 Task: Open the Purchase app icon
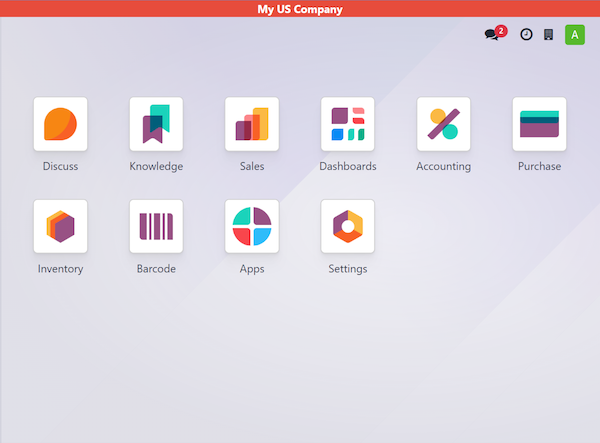pos(540,124)
